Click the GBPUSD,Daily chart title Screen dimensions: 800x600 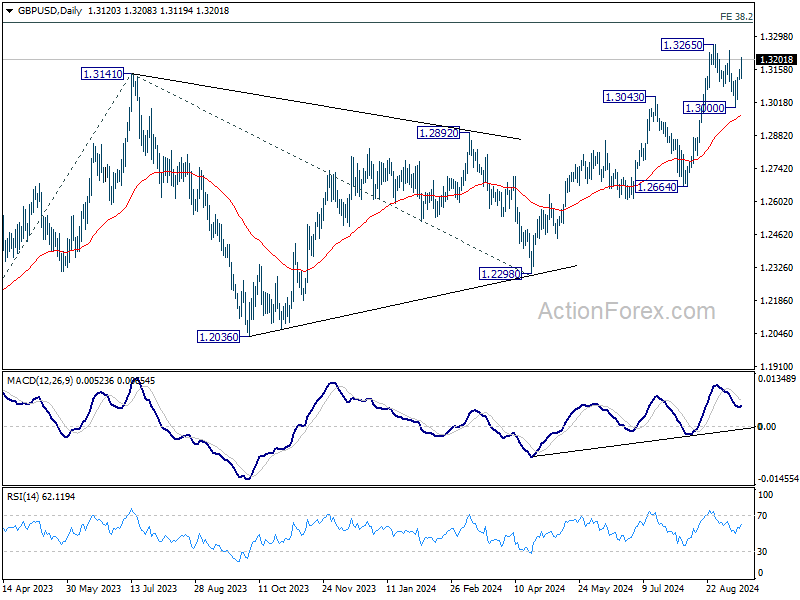point(49,11)
